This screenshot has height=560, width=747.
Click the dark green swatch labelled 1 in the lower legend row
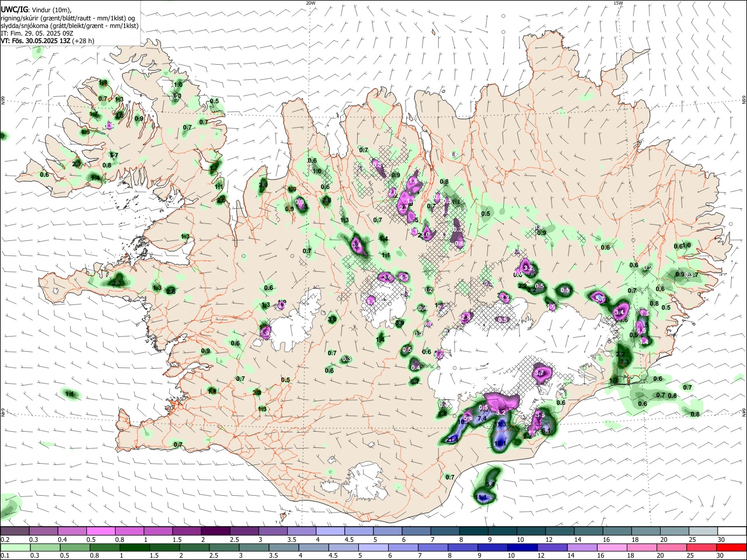[134, 547]
